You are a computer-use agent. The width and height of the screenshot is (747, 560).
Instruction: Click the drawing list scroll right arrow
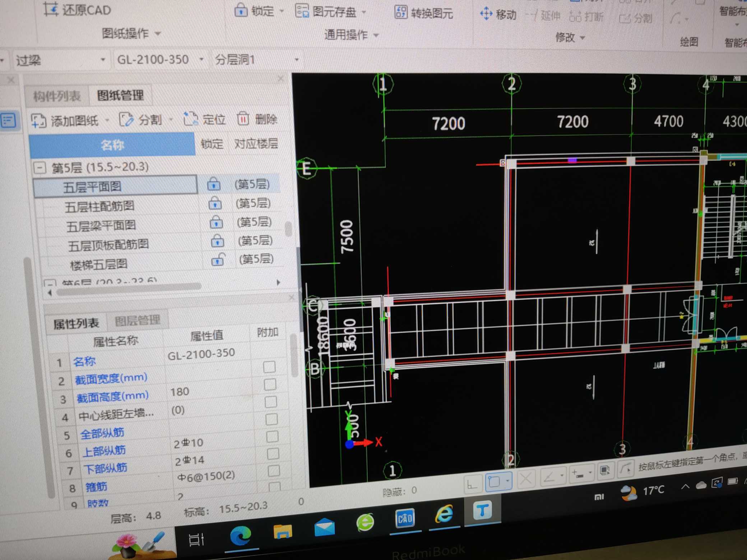(x=278, y=283)
